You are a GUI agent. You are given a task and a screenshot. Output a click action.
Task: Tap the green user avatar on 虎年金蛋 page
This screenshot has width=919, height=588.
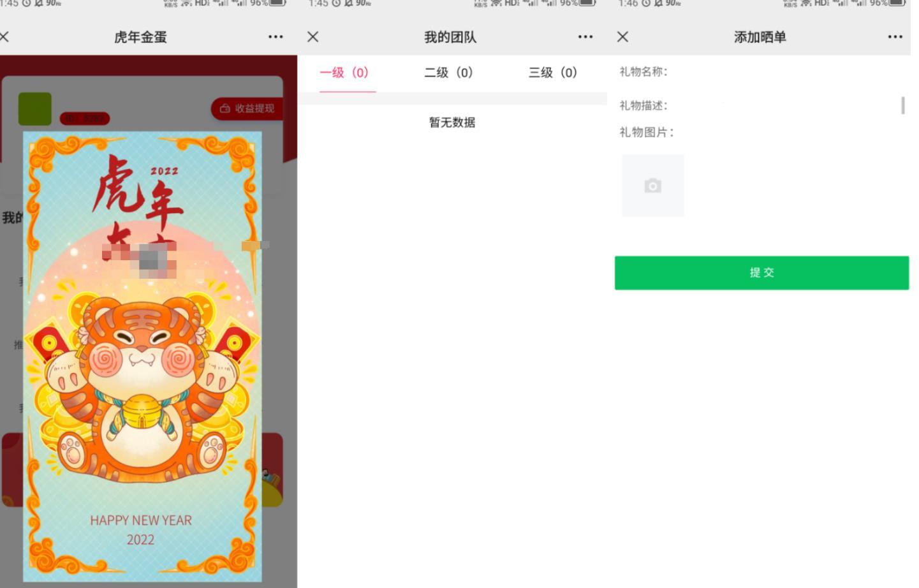[35, 108]
